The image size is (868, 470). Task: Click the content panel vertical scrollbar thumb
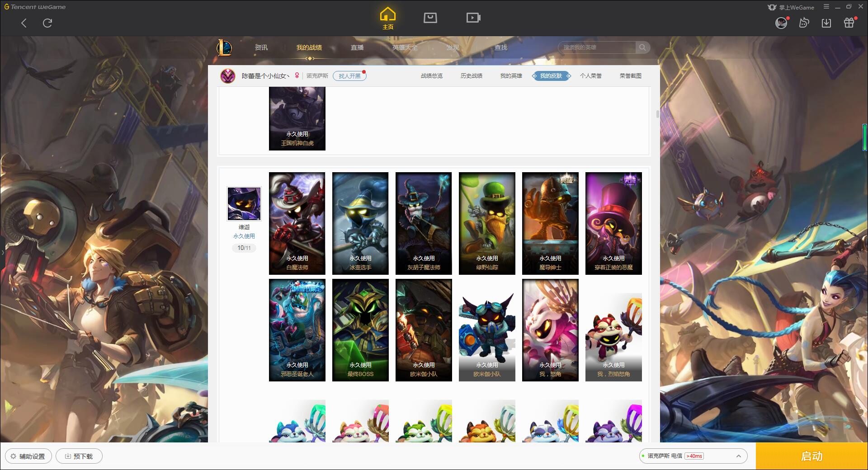[x=657, y=114]
